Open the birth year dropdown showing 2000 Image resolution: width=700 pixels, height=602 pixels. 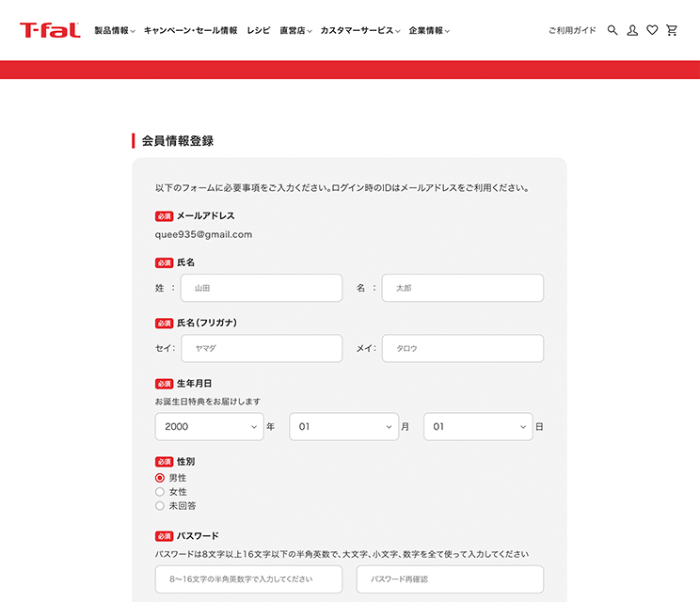[209, 427]
